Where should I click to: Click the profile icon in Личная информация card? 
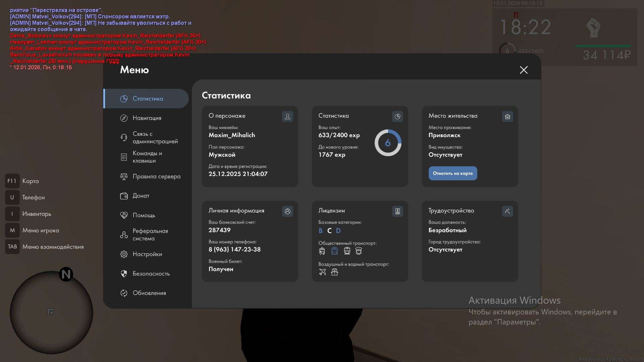point(287,211)
